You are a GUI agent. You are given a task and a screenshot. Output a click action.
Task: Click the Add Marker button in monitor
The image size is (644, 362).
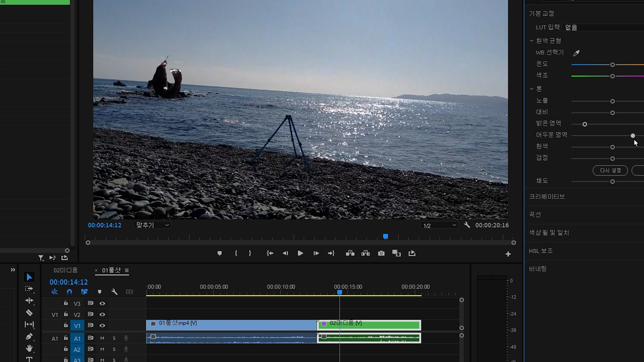(x=219, y=253)
